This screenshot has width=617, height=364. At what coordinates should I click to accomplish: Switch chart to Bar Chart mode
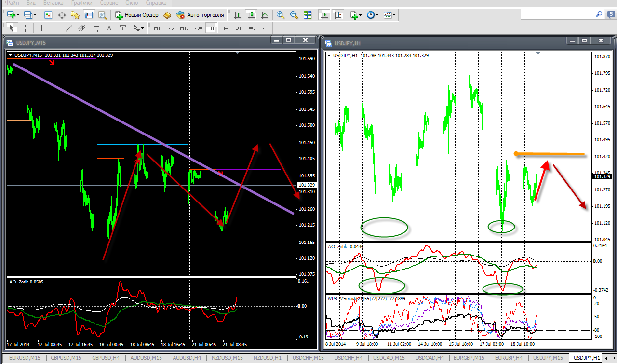(237, 15)
